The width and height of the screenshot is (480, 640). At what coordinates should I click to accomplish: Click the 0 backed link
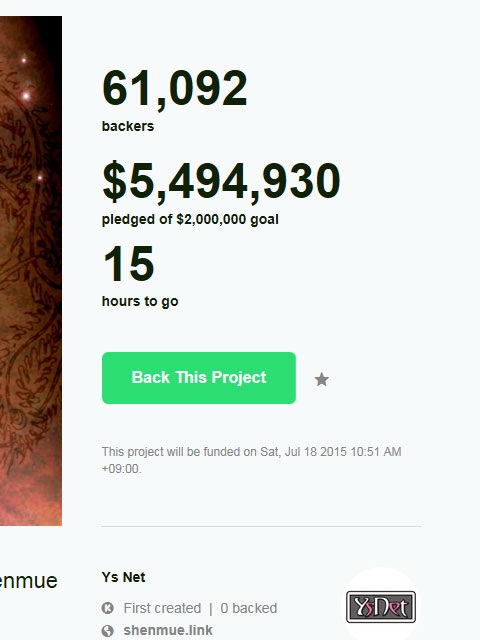coord(249,608)
